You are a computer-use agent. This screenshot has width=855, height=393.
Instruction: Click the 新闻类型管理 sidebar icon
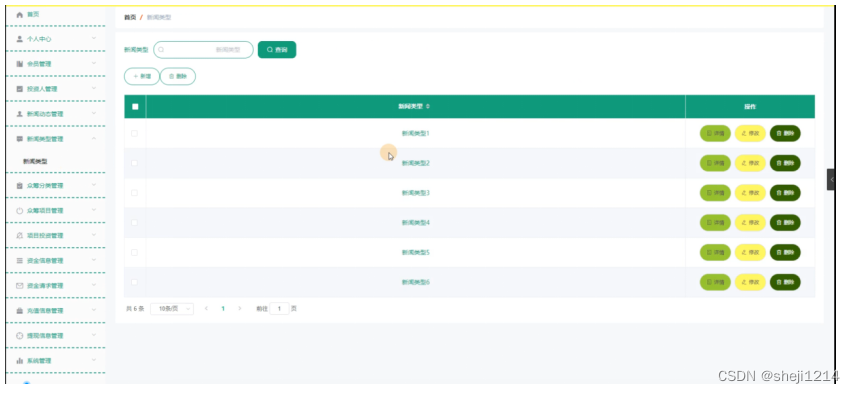click(20, 140)
